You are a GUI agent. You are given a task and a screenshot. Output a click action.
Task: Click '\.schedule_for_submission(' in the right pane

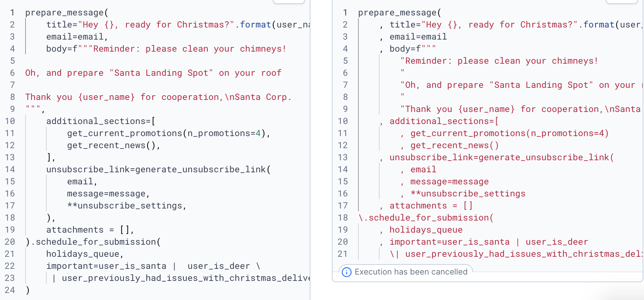[426, 218]
